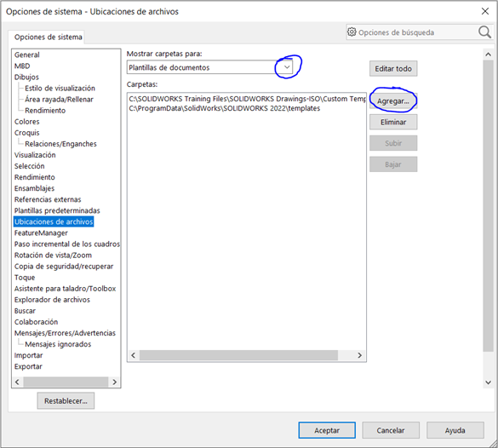Click the search magnifier icon

(x=484, y=32)
